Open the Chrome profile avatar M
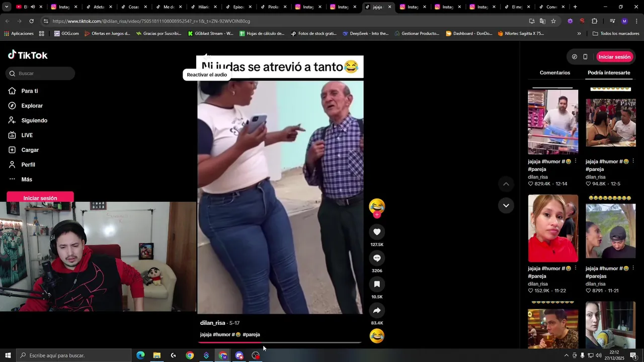Image resolution: width=644 pixels, height=362 pixels. (x=624, y=21)
